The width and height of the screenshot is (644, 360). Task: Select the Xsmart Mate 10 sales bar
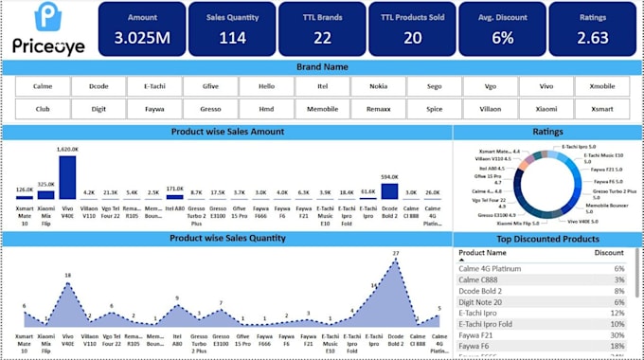pyautogui.click(x=25, y=198)
